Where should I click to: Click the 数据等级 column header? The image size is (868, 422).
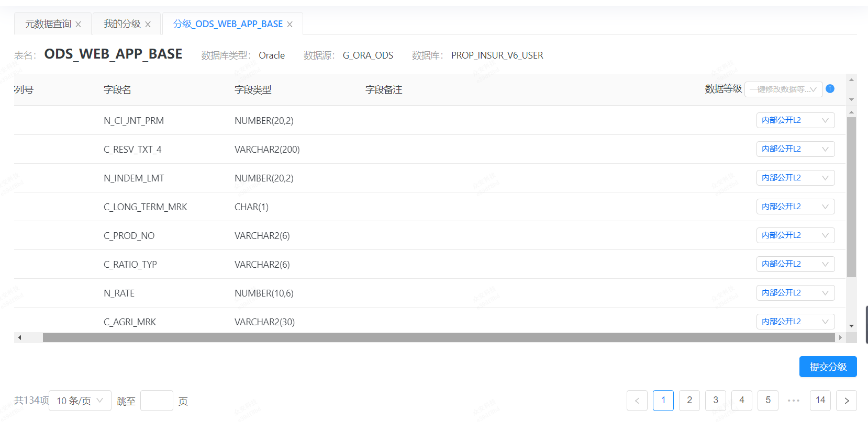click(724, 89)
